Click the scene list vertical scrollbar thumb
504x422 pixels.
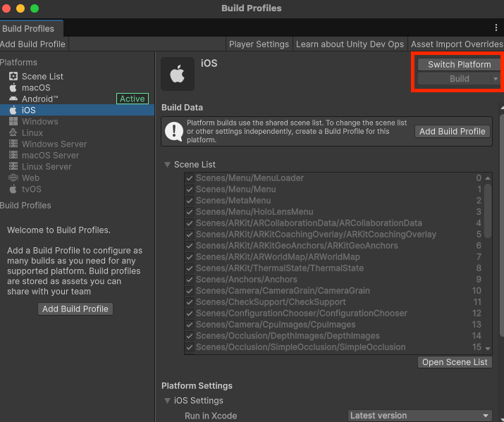(x=488, y=211)
